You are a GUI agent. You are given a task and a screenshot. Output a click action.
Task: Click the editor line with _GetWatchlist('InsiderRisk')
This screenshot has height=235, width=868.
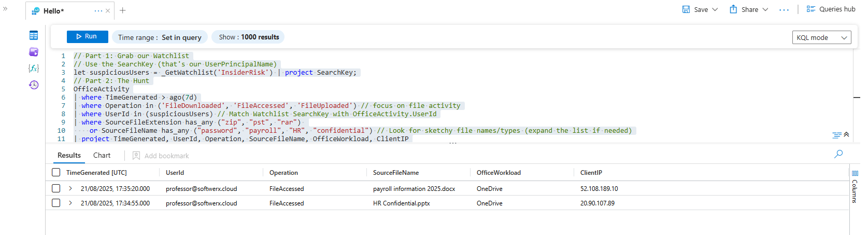click(215, 73)
